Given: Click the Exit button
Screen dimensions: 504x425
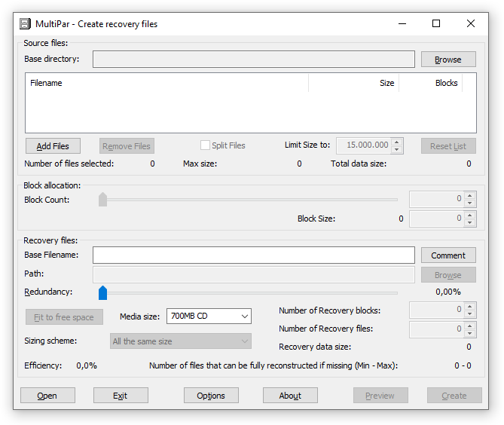Looking at the screenshot, I should tap(121, 396).
